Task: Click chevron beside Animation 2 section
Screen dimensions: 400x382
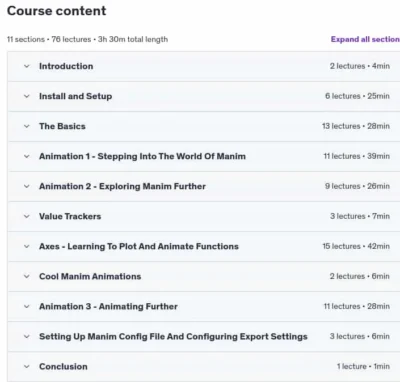Action: 27,186
